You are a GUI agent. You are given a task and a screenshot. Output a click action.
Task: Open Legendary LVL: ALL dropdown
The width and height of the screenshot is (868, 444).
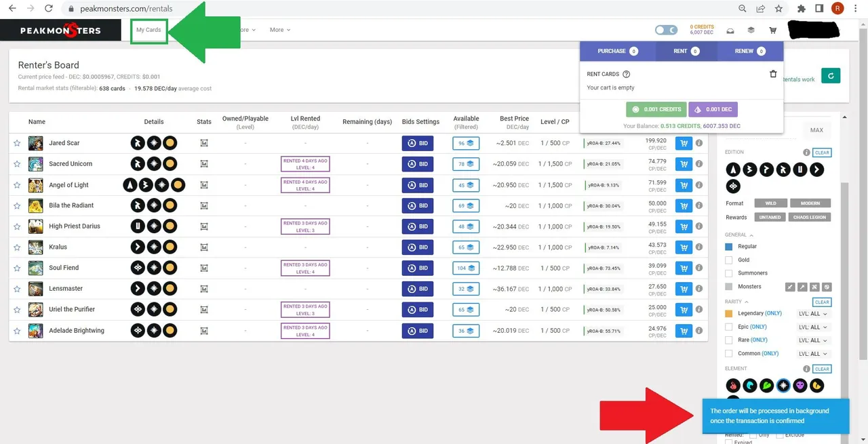(x=813, y=314)
